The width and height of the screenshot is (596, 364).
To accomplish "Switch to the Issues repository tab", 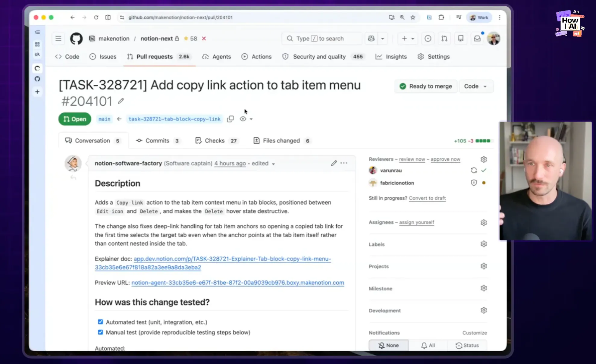I will 103,57.
